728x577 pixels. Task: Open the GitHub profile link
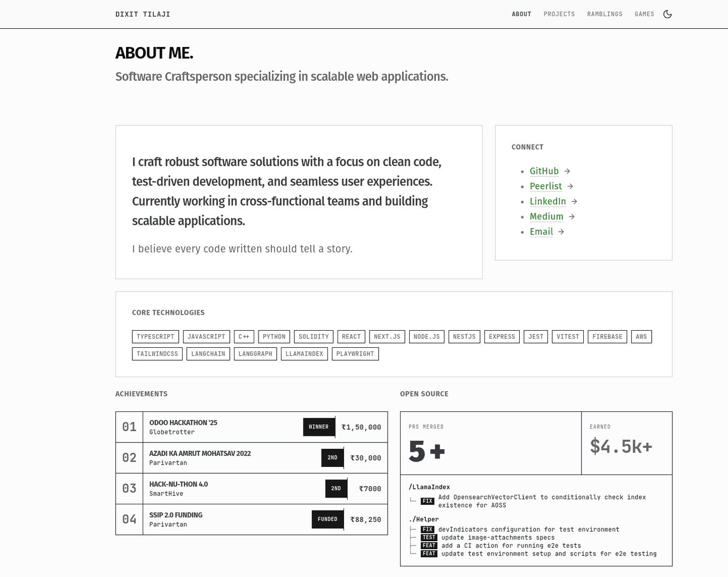pyautogui.click(x=544, y=171)
